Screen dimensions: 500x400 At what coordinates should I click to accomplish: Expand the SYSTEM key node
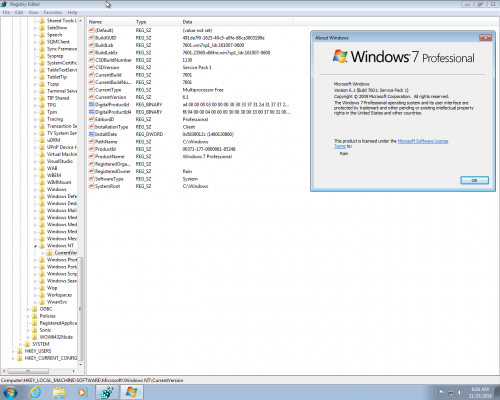pyautogui.click(x=21, y=344)
